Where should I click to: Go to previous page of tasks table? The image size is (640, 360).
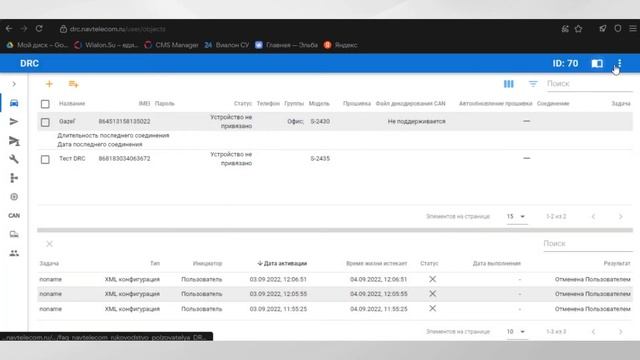click(593, 331)
